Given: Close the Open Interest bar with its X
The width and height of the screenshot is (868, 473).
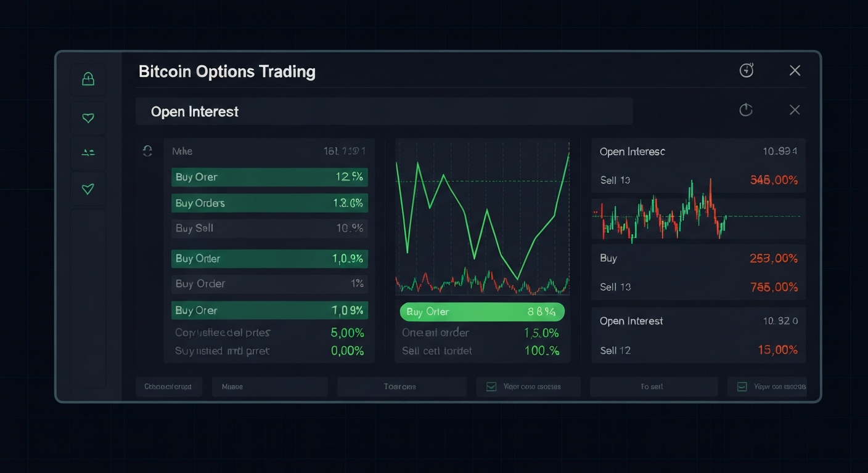Looking at the screenshot, I should (x=795, y=110).
